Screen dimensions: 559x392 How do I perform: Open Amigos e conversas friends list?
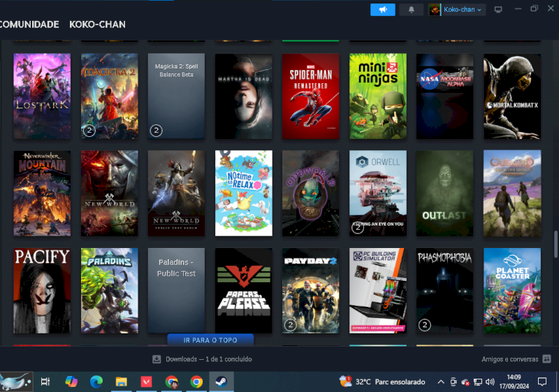pyautogui.click(x=514, y=359)
